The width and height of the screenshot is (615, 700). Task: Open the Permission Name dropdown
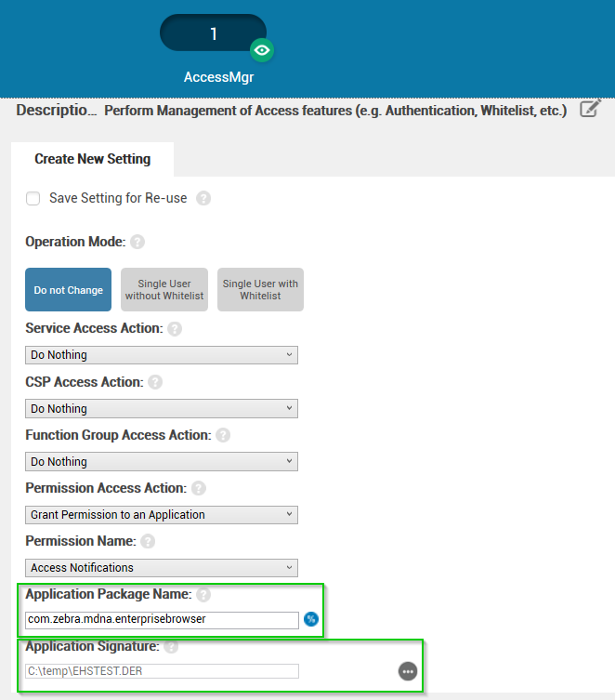(x=162, y=567)
